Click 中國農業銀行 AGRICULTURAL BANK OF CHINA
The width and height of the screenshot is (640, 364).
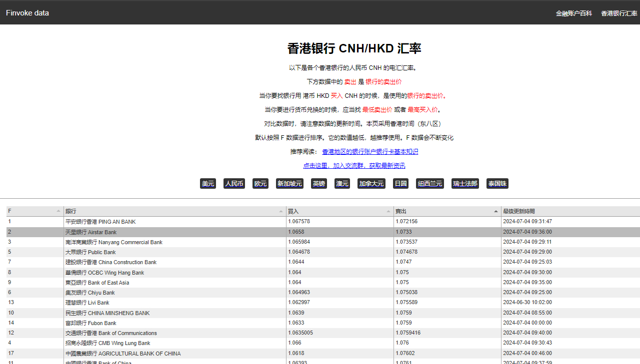coord(123,354)
